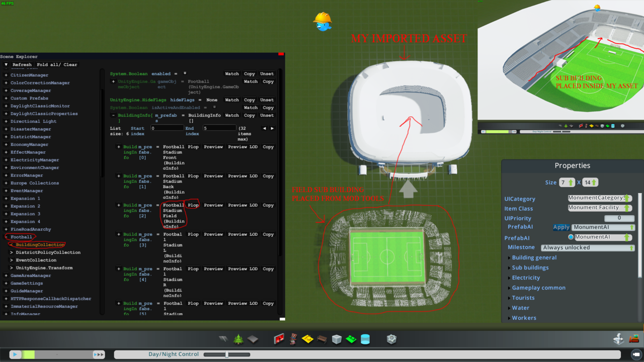Select the billboard props tool

pos(279,339)
